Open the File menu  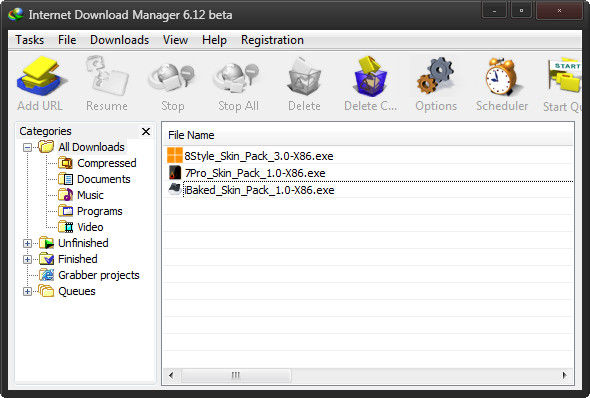(x=67, y=40)
